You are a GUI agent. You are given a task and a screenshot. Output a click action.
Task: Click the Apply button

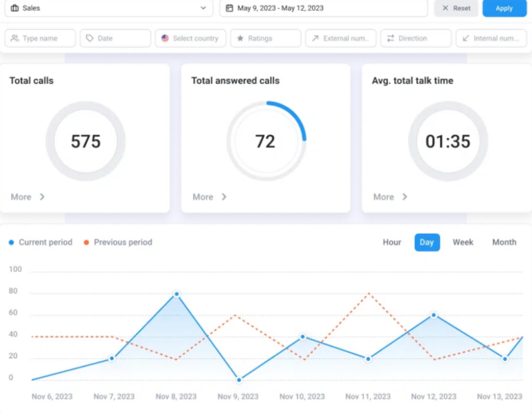[503, 8]
